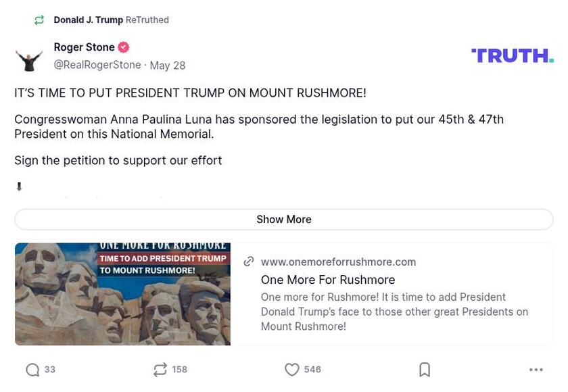Click the May 28 post date
Image resolution: width=568 pixels, height=392 pixels.
point(168,66)
